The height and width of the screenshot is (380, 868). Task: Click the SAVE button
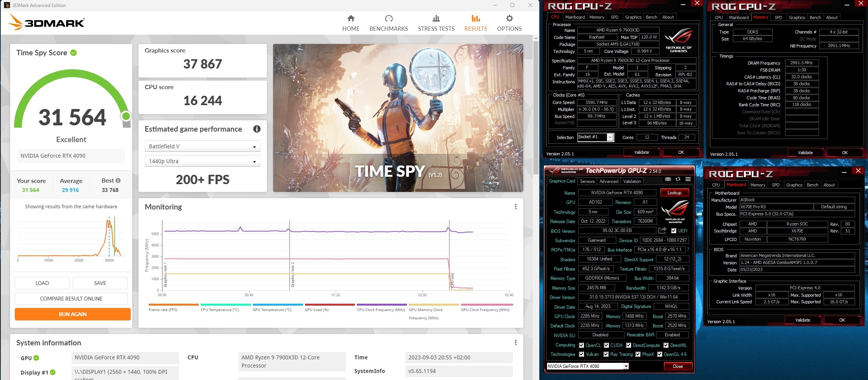[100, 283]
